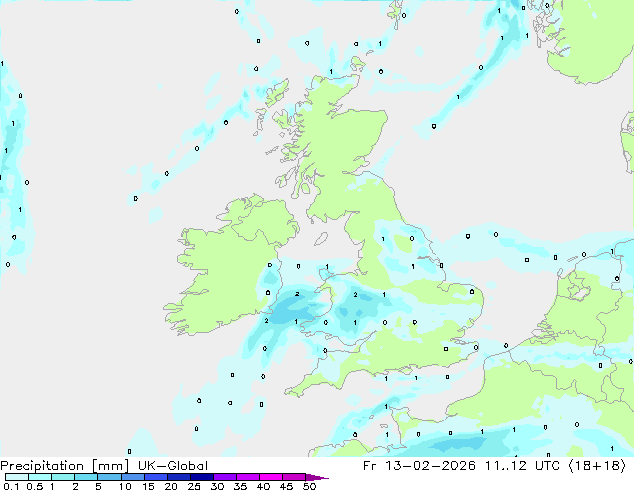Click the '0.1' legend scale label
Image resolution: width=634 pixels, height=490 pixels.
pyautogui.click(x=11, y=486)
